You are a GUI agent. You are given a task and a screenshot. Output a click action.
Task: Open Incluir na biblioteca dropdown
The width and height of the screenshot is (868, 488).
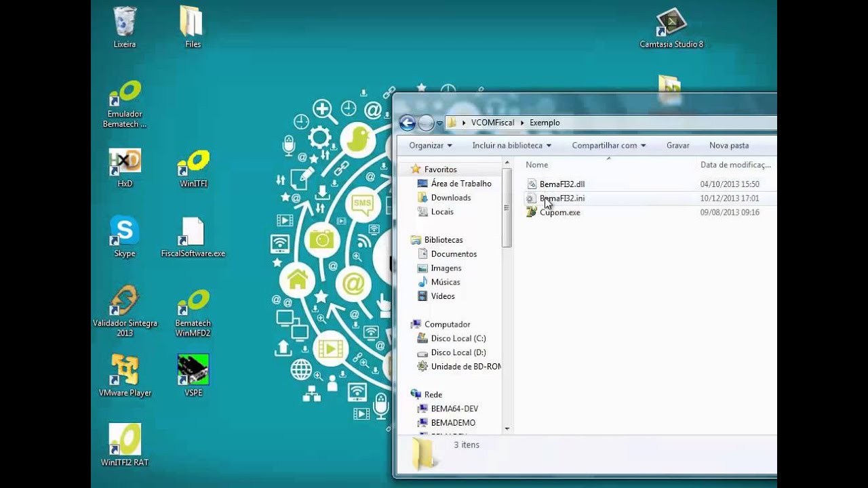tap(512, 145)
